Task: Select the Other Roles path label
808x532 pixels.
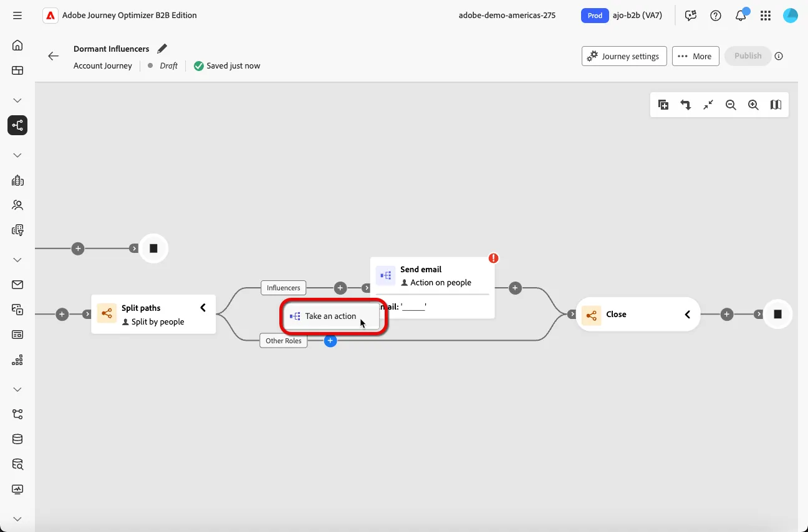Action: [284, 341]
